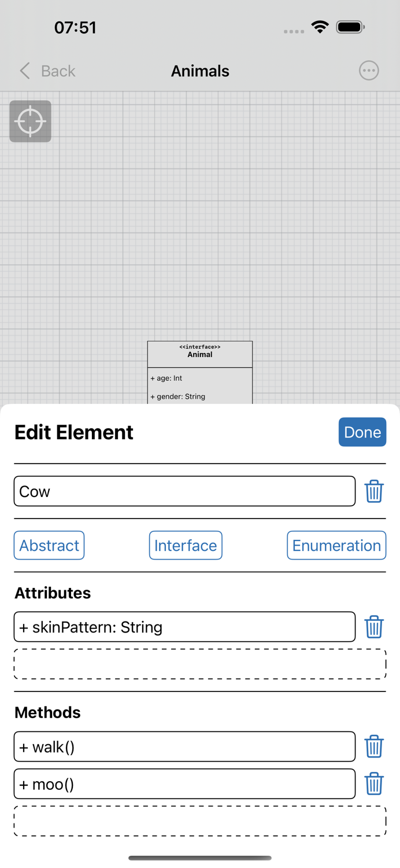400x868 pixels.
Task: Tap the dashed field to add a method
Action: tap(200, 820)
